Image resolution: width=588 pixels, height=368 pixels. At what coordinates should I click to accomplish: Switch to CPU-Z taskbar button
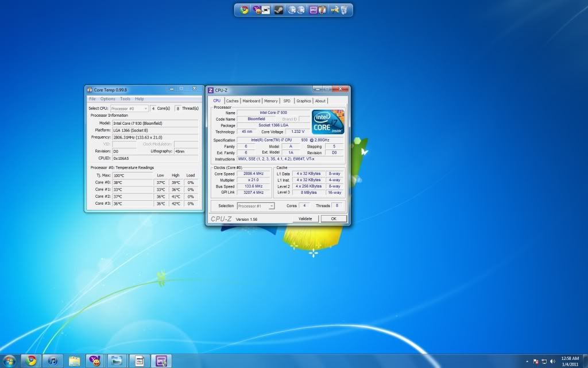(x=161, y=361)
